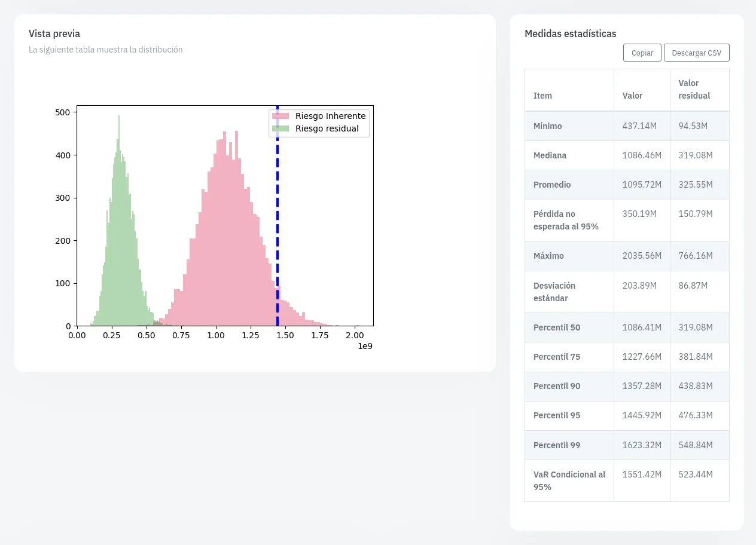Select the 'Percentil 50' row label
The height and width of the screenshot is (545, 756).
coord(557,327)
